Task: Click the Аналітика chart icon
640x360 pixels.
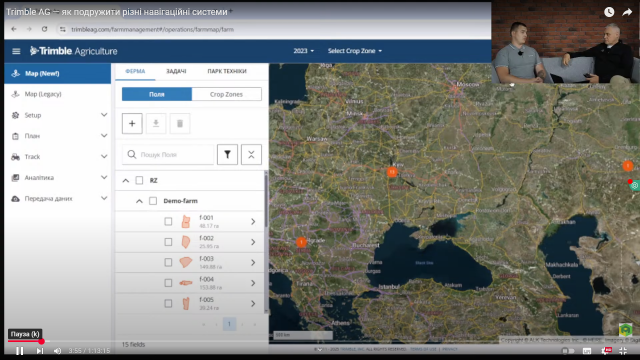Action: [x=16, y=178]
